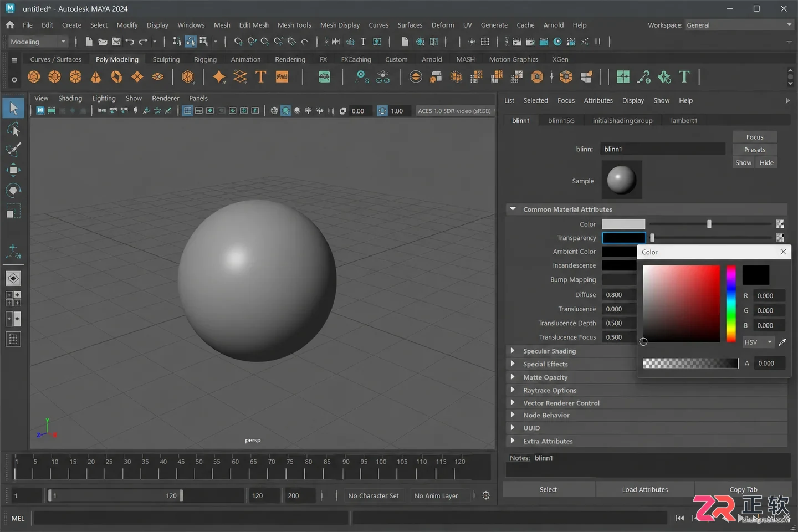
Task: Open the Mesh Tools menu
Action: tap(294, 25)
